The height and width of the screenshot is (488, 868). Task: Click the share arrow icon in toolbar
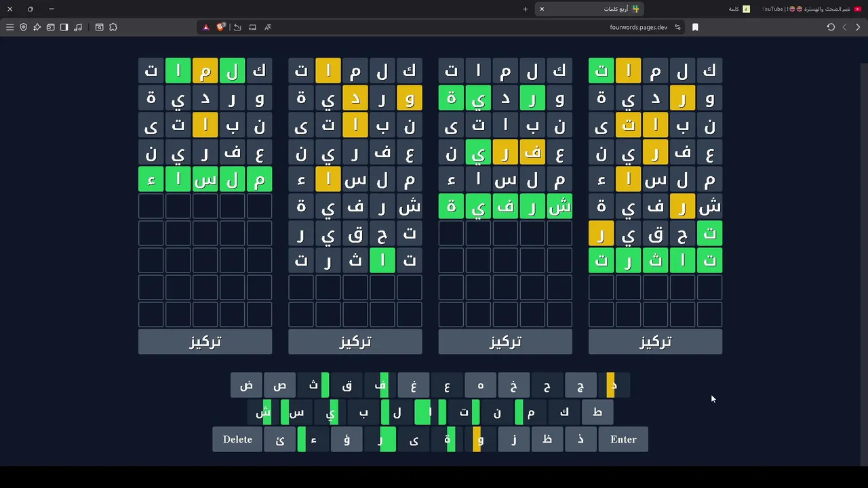[237, 27]
